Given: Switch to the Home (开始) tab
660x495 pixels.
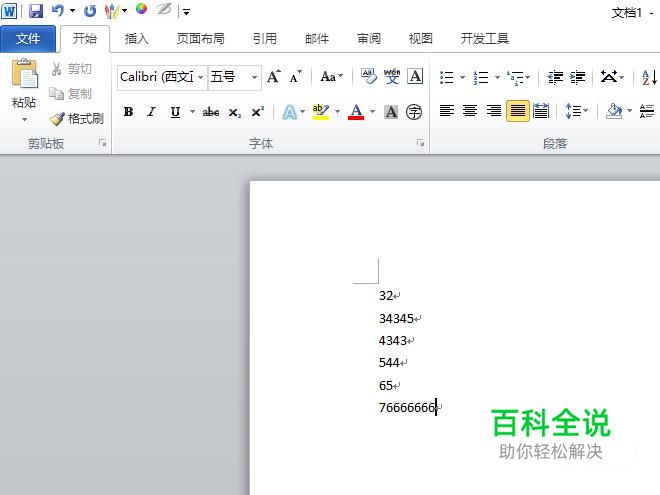Looking at the screenshot, I should click(x=85, y=39).
